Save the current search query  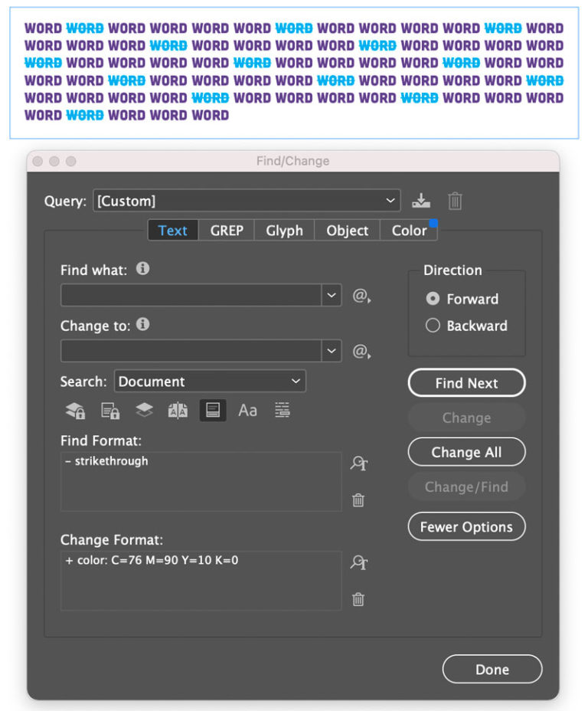[420, 201]
